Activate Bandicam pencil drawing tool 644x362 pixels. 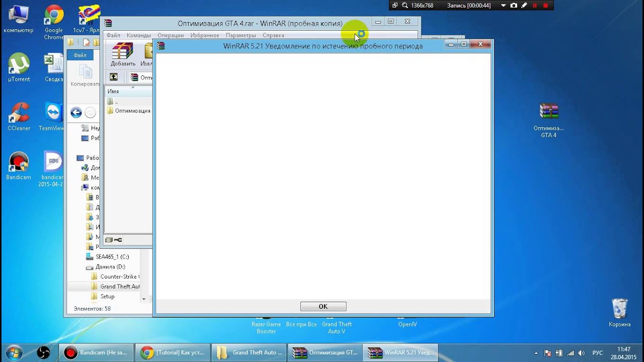tap(524, 6)
